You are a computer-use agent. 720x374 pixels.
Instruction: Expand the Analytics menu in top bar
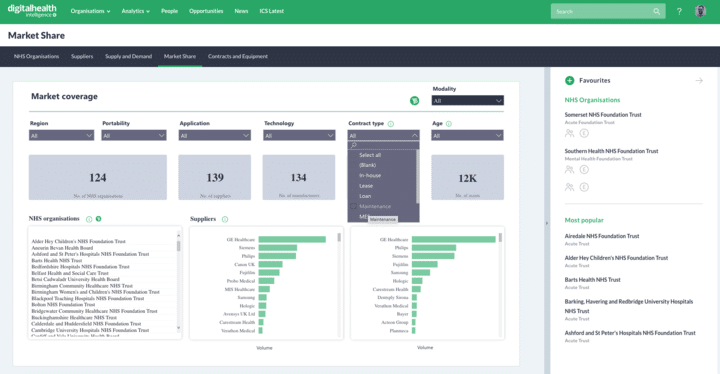tap(135, 11)
